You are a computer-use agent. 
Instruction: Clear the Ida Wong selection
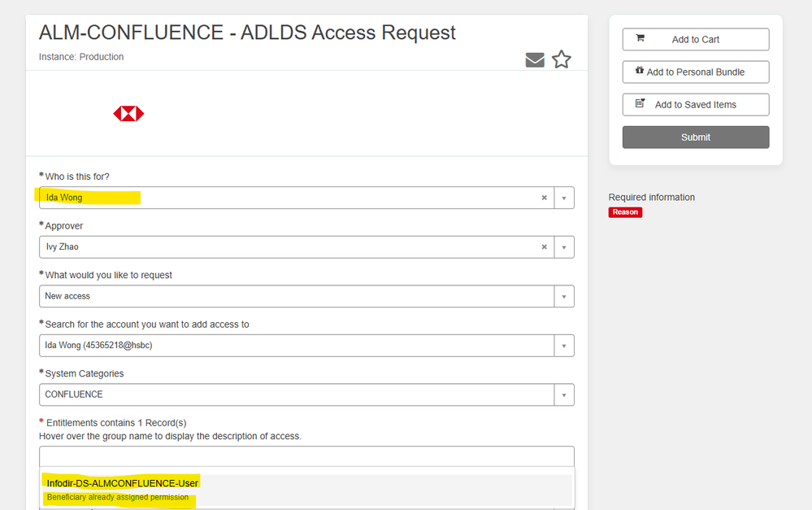pos(545,198)
